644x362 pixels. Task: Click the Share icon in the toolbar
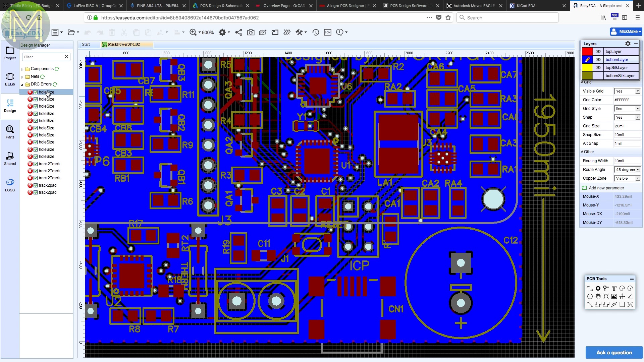pos(238,32)
